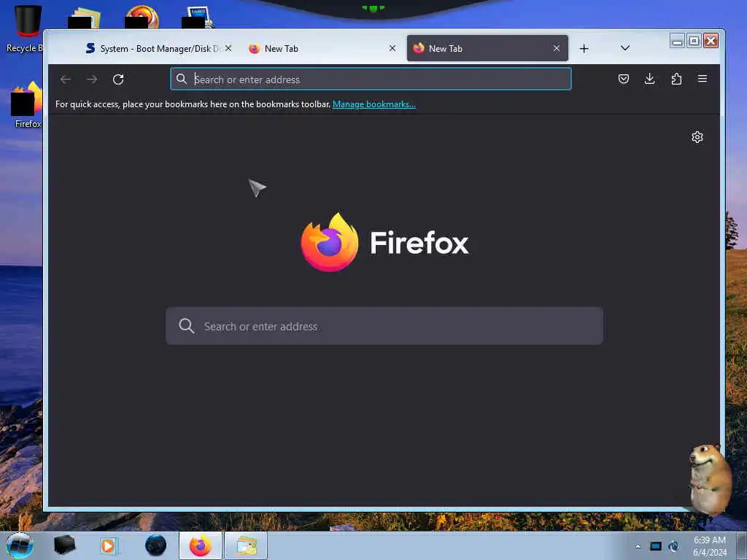This screenshot has height=560, width=747.
Task: Expand the list all tabs chevron
Action: (x=625, y=49)
